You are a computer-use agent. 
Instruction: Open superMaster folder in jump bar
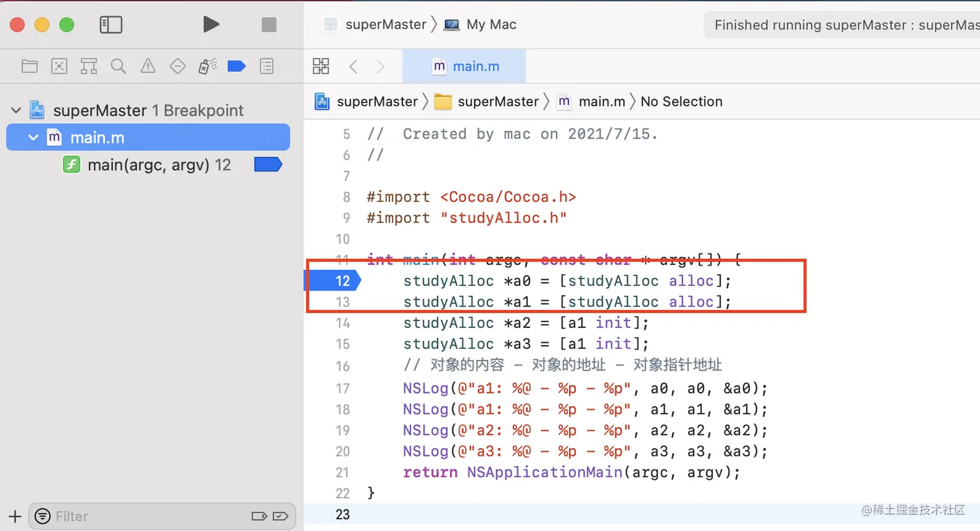tap(487, 102)
